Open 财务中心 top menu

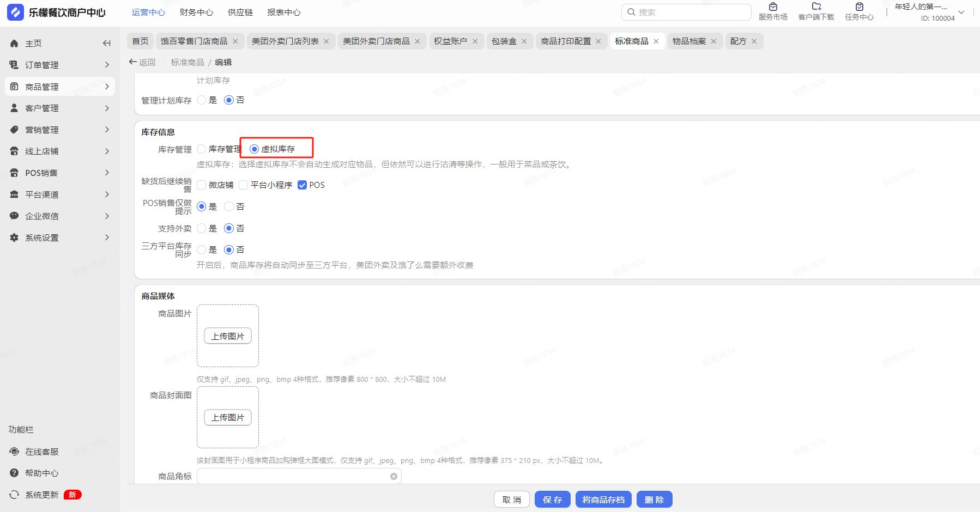pyautogui.click(x=196, y=12)
